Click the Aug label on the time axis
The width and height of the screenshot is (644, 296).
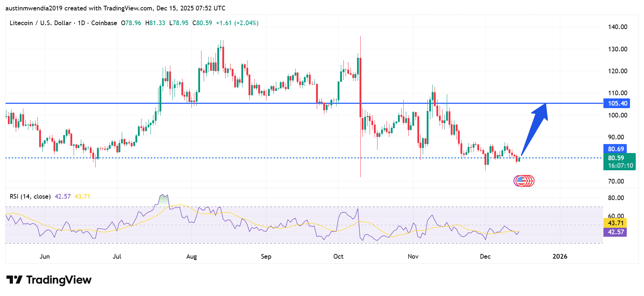coord(191,256)
